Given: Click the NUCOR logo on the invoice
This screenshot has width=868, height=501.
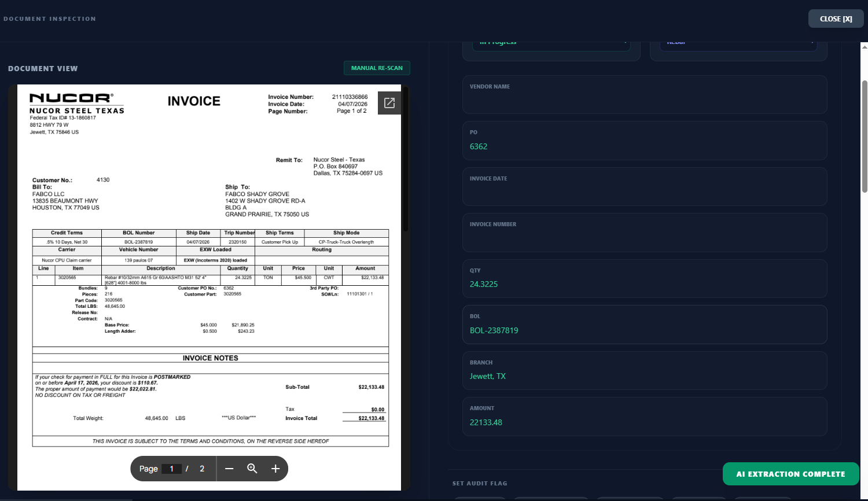Looking at the screenshot, I should [71, 98].
